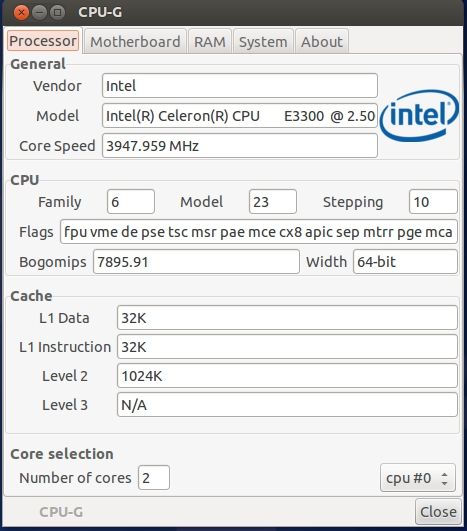
Task: Click the Close button
Action: [438, 512]
